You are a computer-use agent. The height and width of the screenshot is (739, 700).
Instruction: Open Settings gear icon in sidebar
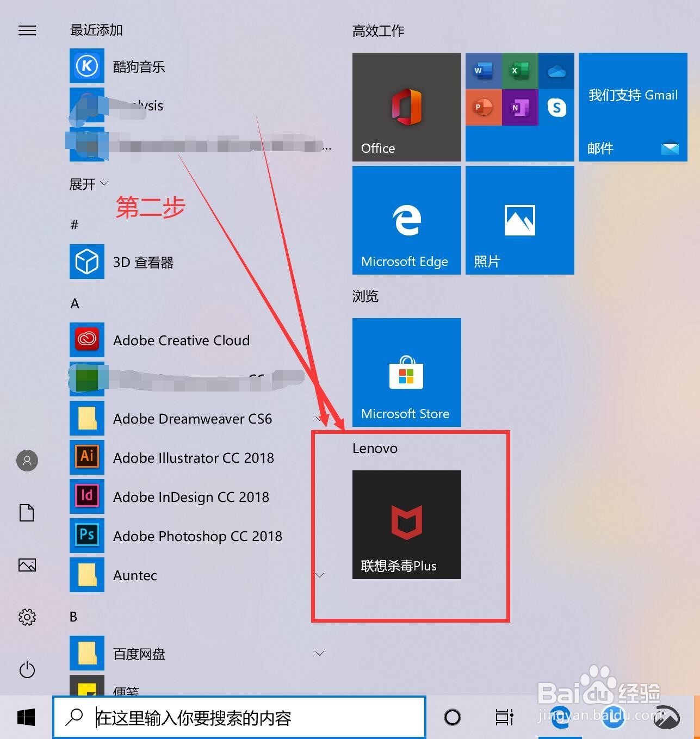(27, 617)
